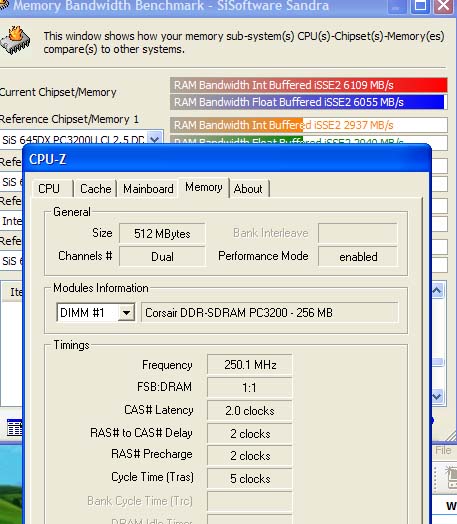Select the Memory tab

point(203,187)
